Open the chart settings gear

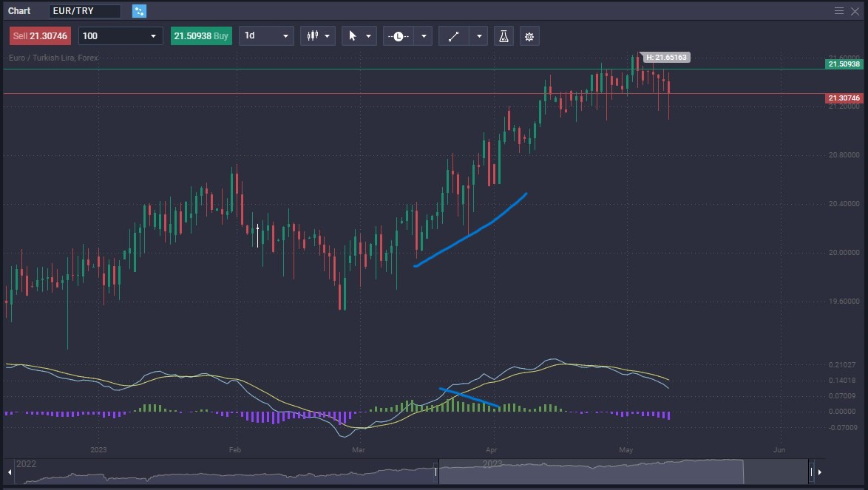(529, 35)
